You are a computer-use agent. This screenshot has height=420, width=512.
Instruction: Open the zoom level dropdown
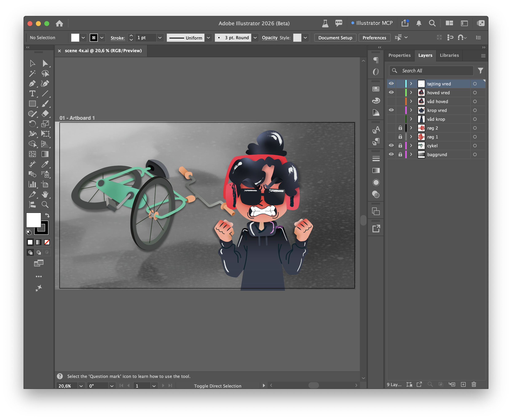[x=81, y=386]
